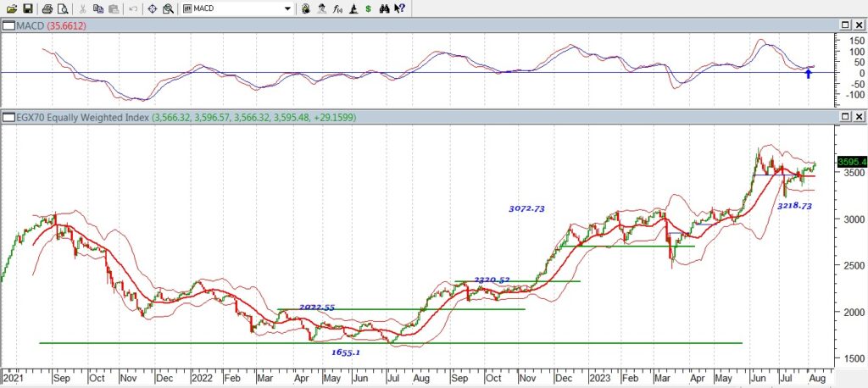868x388 pixels.
Task: Open the Expert Advisor icon
Action: (322, 8)
